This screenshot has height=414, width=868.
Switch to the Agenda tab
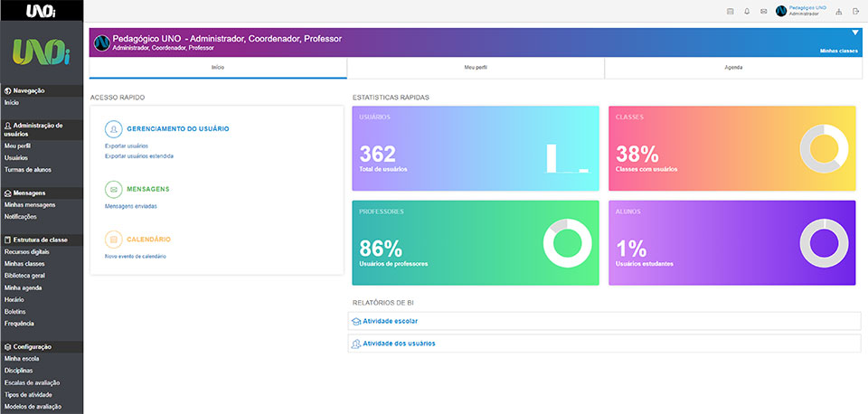point(733,68)
